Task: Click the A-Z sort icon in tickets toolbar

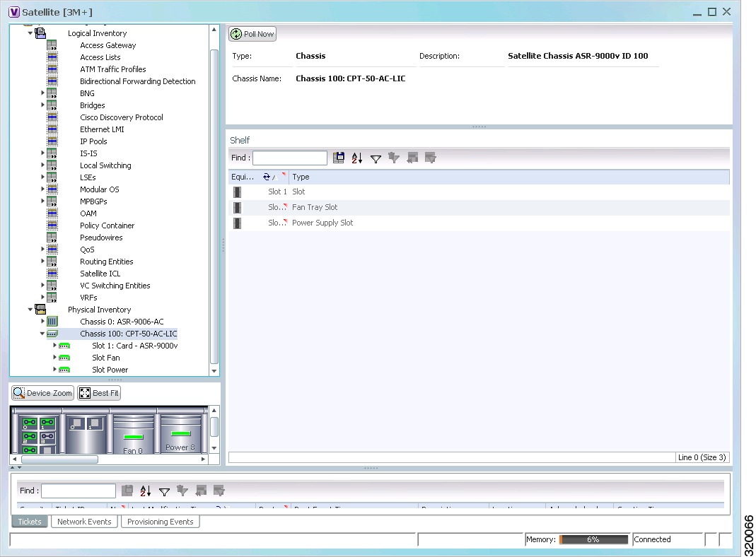Action: [x=146, y=491]
